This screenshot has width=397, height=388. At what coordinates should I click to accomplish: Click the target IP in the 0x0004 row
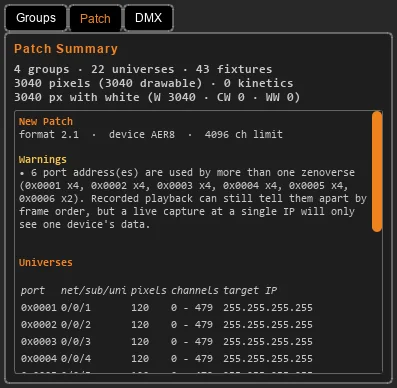coord(268,358)
